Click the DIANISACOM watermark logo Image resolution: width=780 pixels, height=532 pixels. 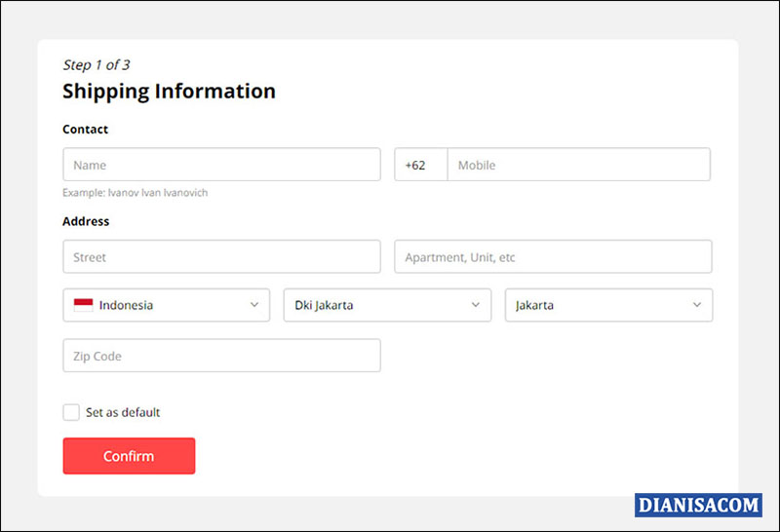tap(698, 505)
